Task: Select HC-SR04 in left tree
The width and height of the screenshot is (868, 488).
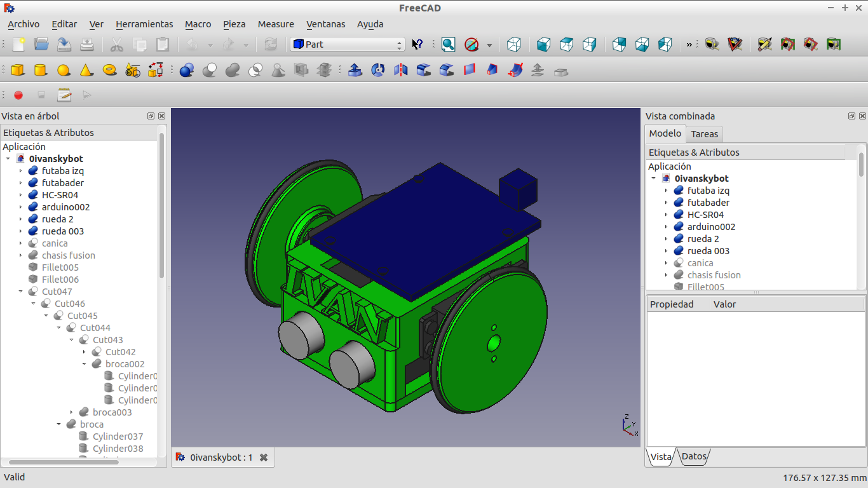Action: (60, 195)
